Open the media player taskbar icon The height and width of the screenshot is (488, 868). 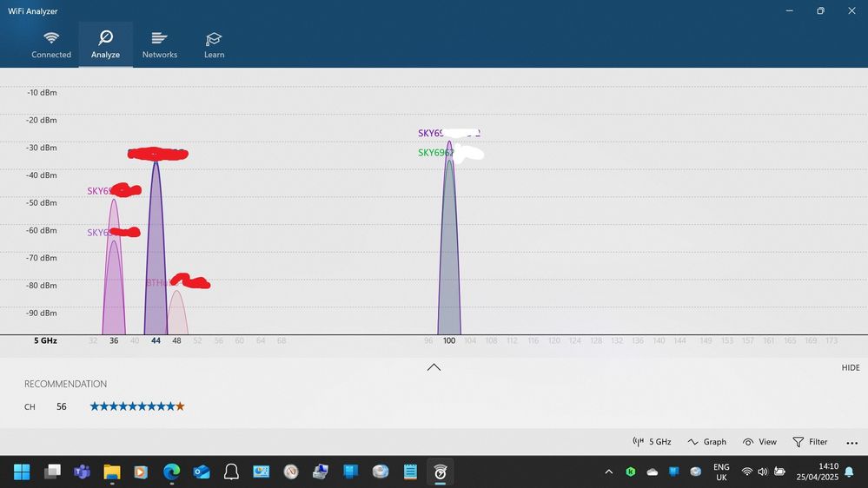tap(141, 472)
